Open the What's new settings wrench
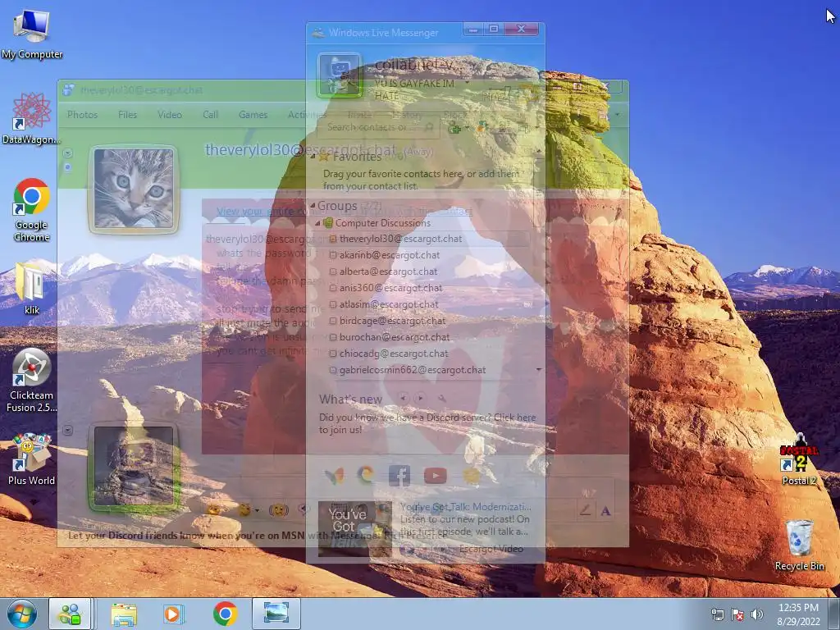 (441, 398)
